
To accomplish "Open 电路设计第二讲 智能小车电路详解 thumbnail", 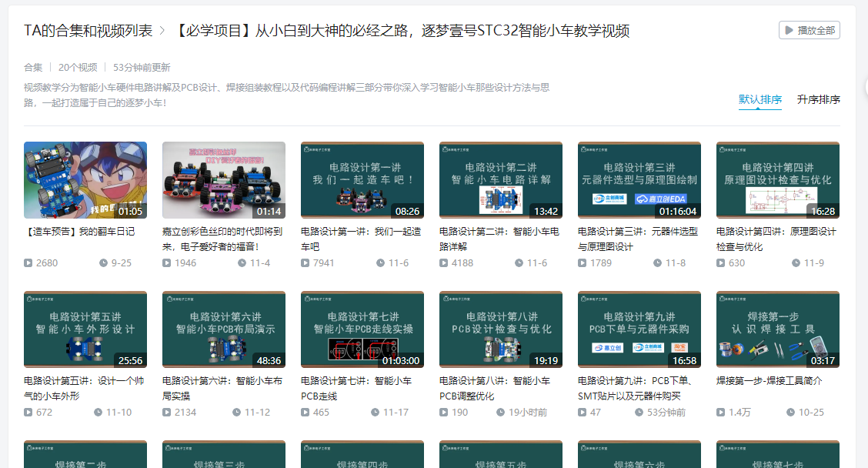I will click(x=500, y=180).
